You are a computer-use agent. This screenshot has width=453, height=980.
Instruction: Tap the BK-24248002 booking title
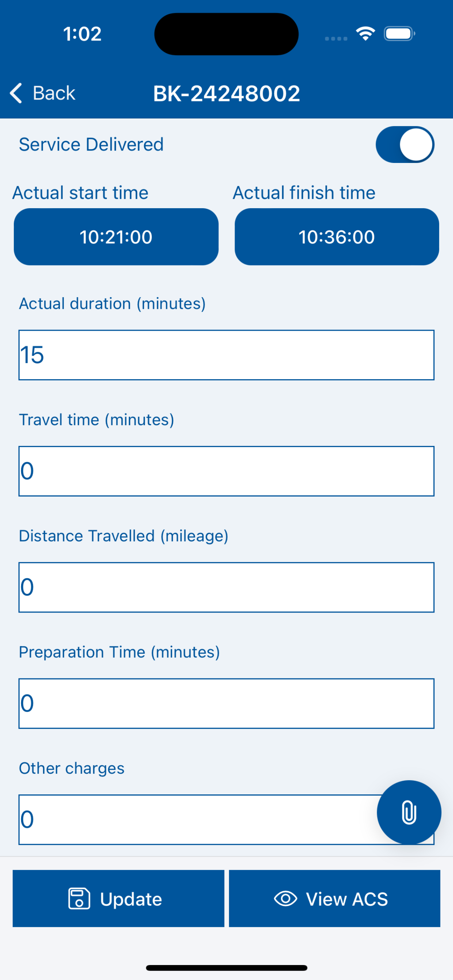pyautogui.click(x=226, y=94)
